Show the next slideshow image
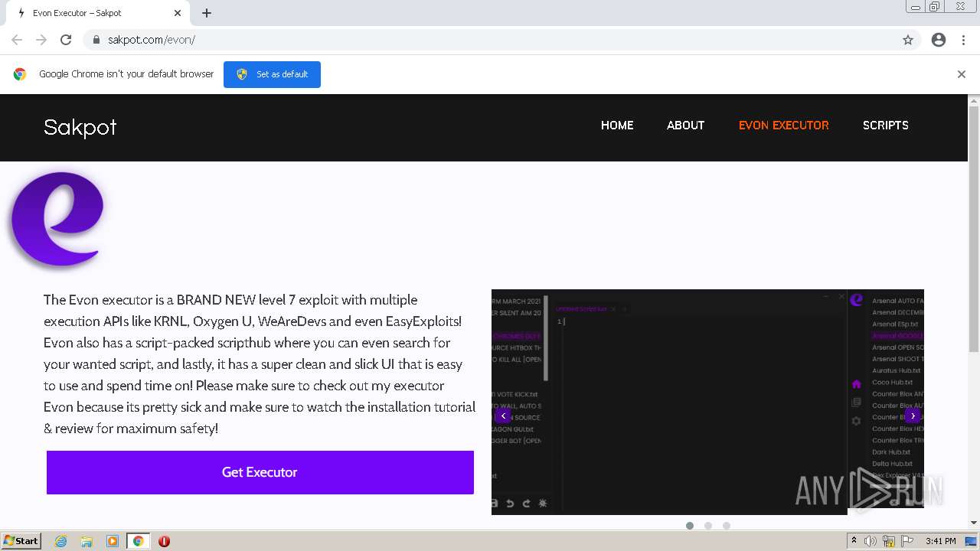This screenshot has height=551, width=980. click(x=912, y=416)
